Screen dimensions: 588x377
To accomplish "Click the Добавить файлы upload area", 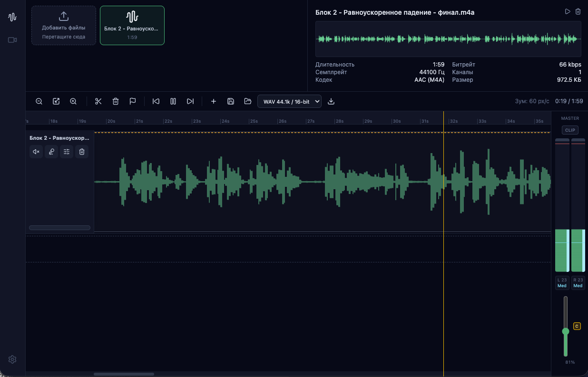I will pos(64,25).
